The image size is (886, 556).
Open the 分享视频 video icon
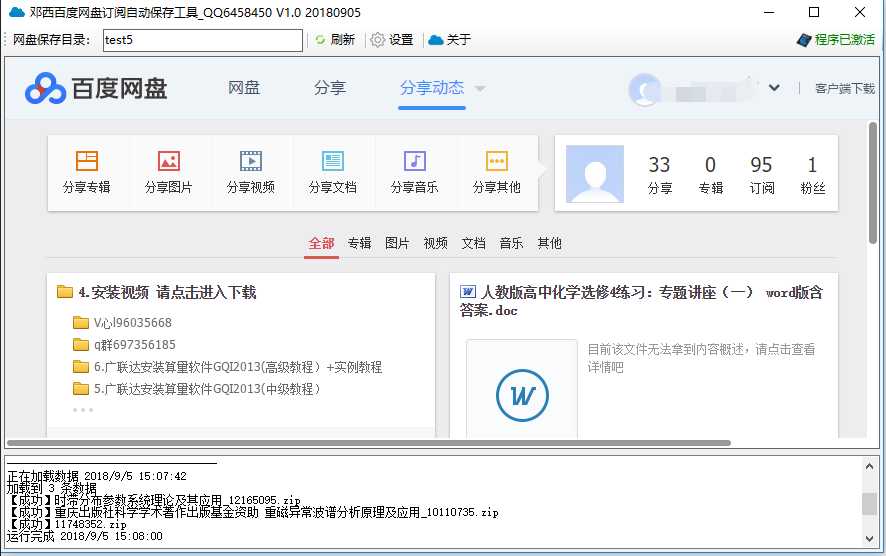click(x=250, y=161)
